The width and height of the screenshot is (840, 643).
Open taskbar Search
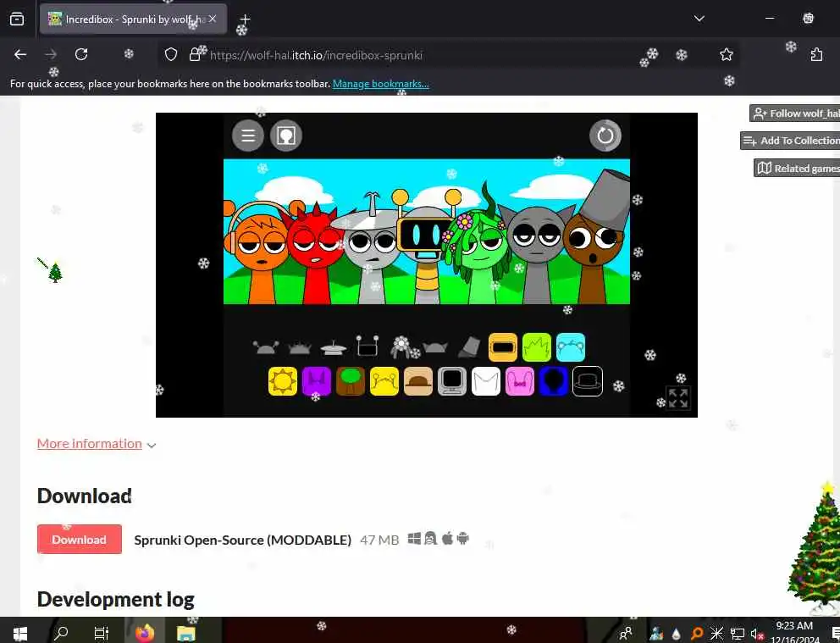point(62,634)
